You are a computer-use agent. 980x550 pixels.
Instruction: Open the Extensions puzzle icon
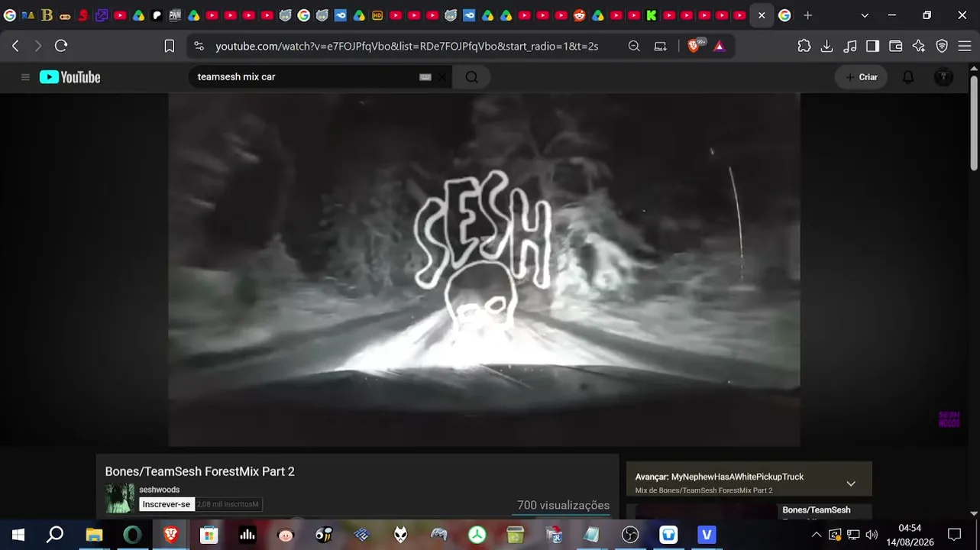pos(804,46)
